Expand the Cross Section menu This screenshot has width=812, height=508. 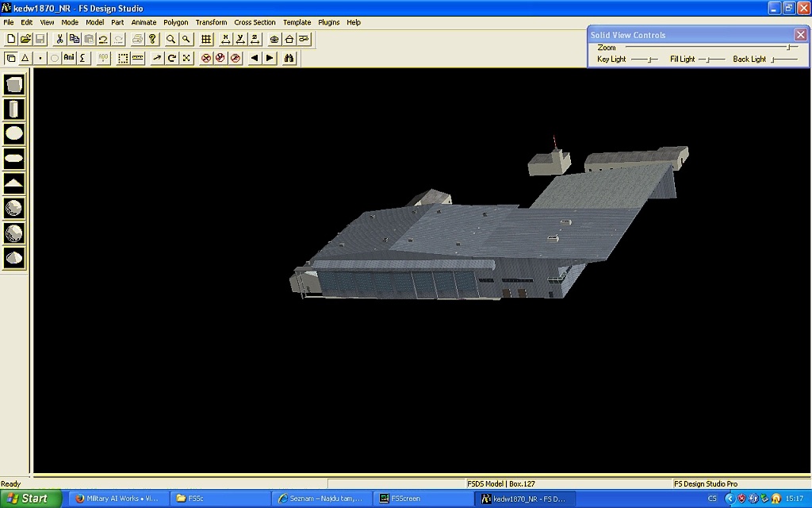[255, 22]
